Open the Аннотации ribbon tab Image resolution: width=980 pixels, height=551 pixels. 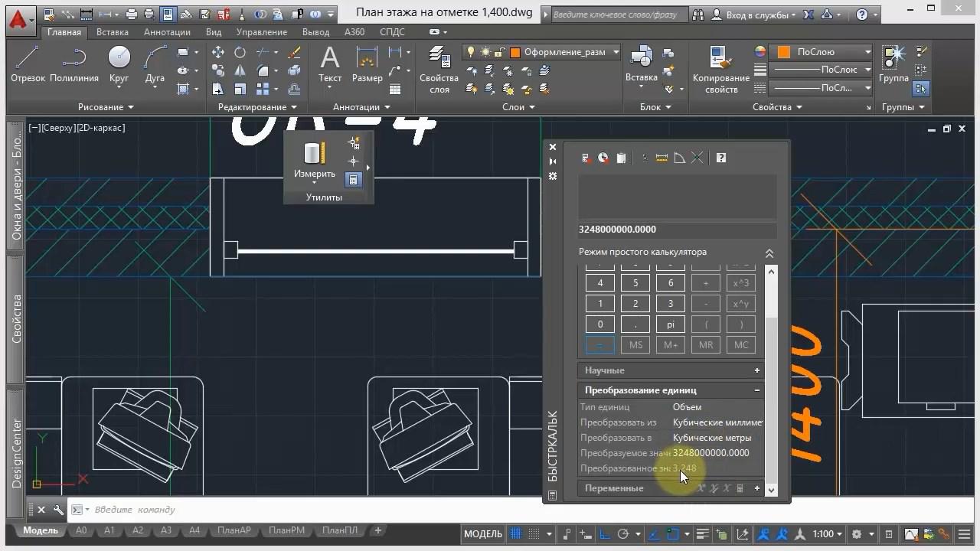(167, 32)
